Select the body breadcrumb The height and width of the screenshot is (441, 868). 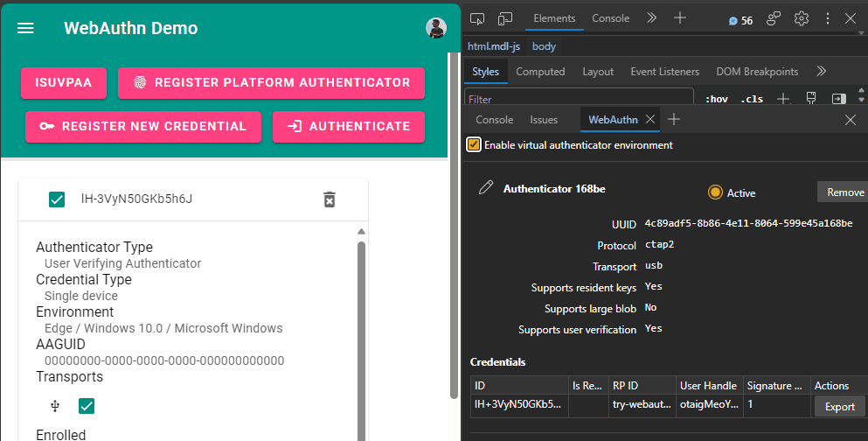point(544,46)
